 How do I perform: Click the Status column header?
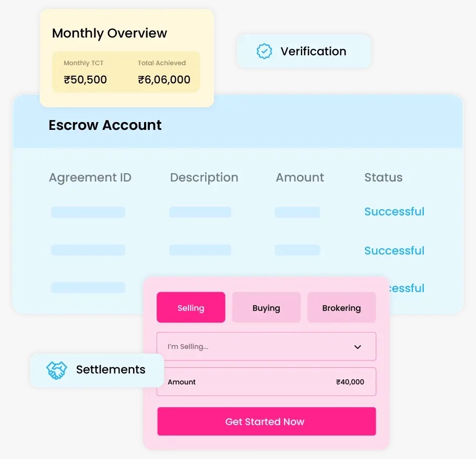(x=383, y=178)
